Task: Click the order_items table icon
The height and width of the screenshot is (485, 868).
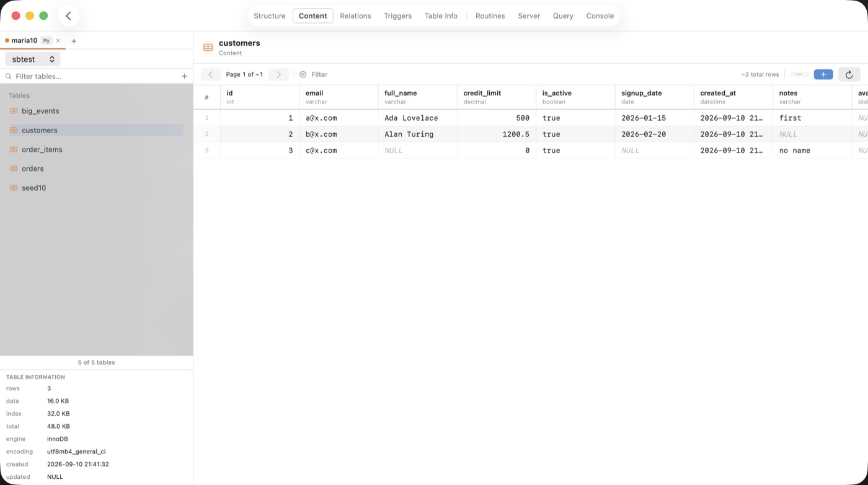Action: pos(14,149)
